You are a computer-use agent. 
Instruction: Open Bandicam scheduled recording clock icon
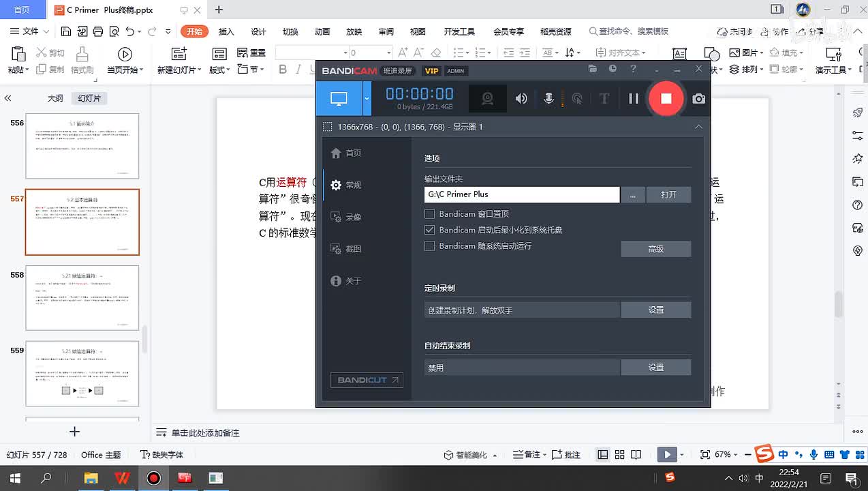613,69
